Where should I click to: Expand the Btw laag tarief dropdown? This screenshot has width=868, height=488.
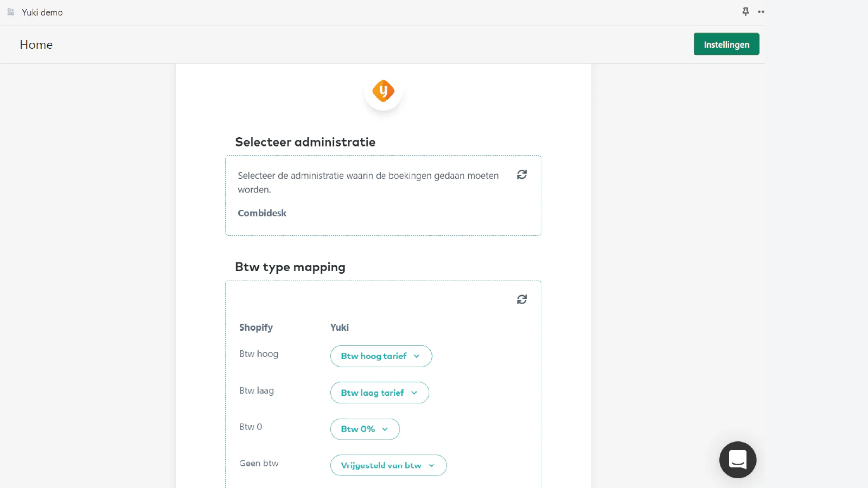pos(380,393)
